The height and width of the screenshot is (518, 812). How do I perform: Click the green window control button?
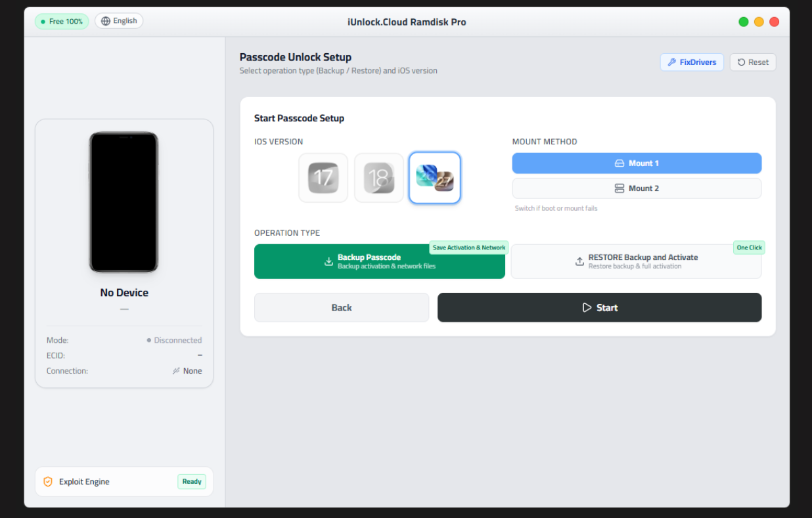pos(744,22)
